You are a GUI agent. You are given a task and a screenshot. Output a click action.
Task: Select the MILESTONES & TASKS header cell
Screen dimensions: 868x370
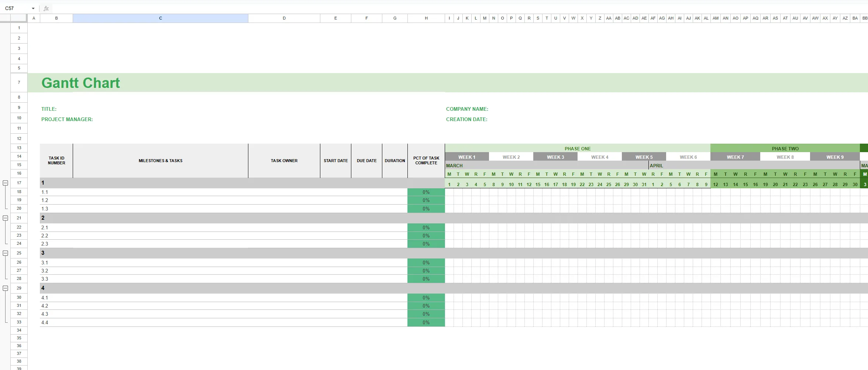tap(161, 161)
